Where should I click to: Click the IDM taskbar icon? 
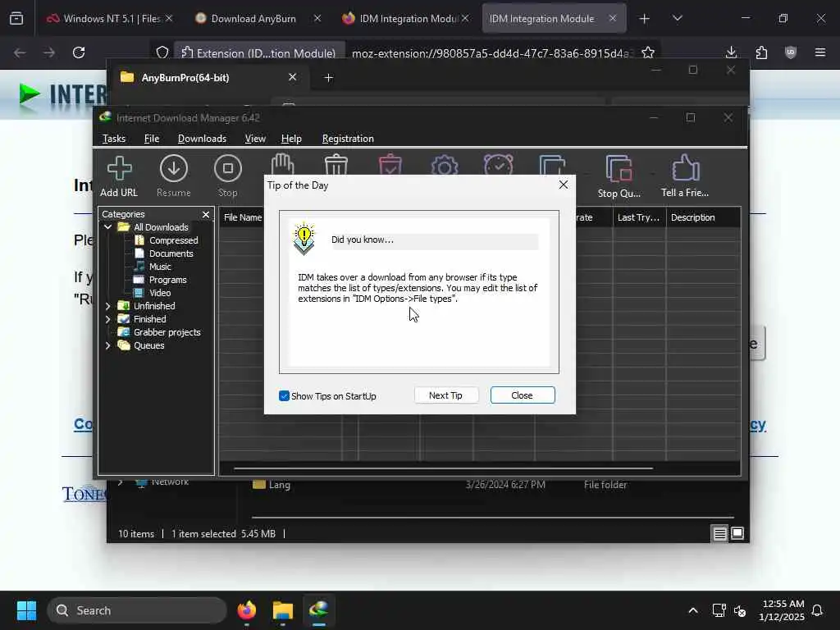(319, 610)
